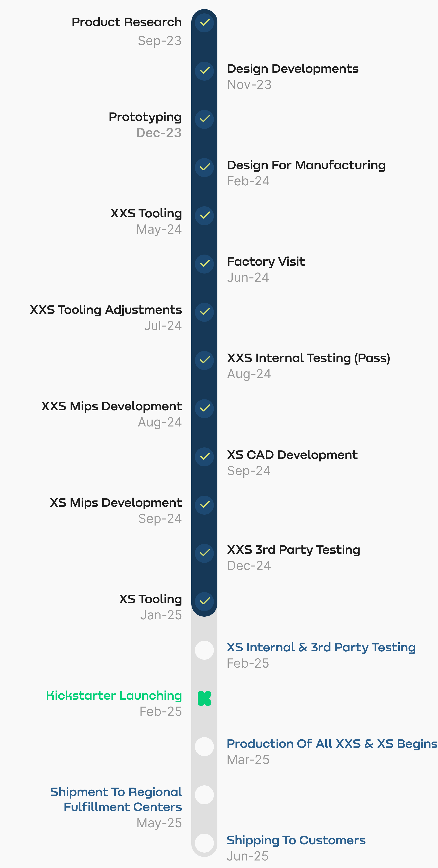The width and height of the screenshot is (438, 868).
Task: Click the XXS Mips Development checkmark
Action: (205, 409)
